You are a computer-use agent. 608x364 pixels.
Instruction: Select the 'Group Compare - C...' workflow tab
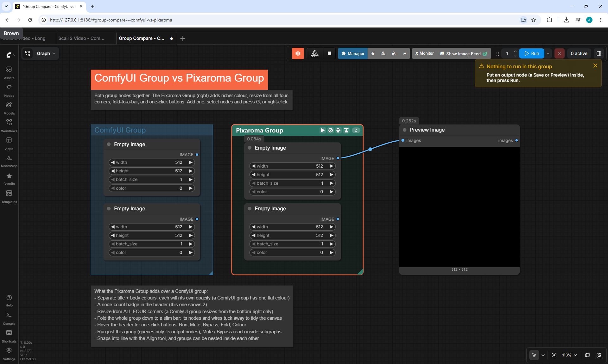(x=142, y=38)
